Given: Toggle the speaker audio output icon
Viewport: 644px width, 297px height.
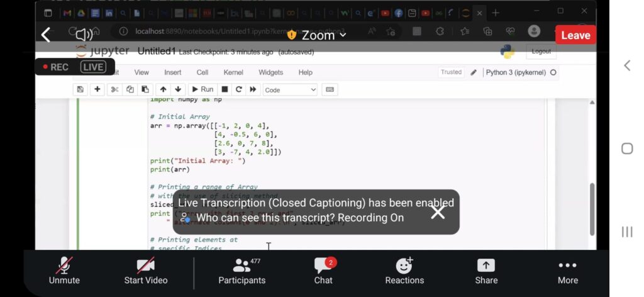Looking at the screenshot, I should click(x=84, y=35).
